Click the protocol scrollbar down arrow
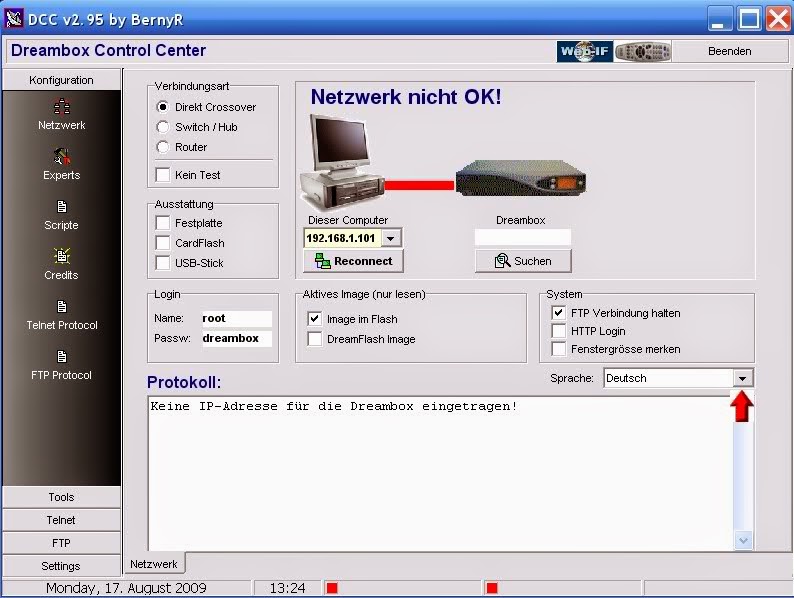Viewport: 794px width, 598px height. pyautogui.click(x=743, y=541)
